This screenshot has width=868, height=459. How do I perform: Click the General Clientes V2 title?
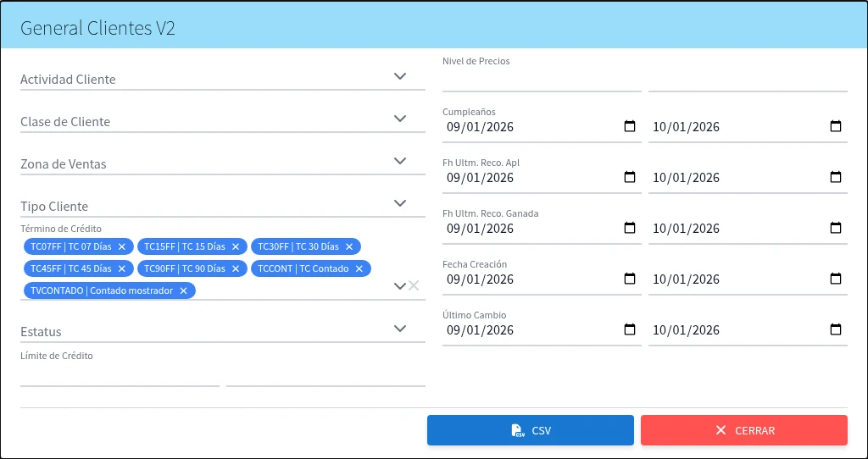pos(97,29)
